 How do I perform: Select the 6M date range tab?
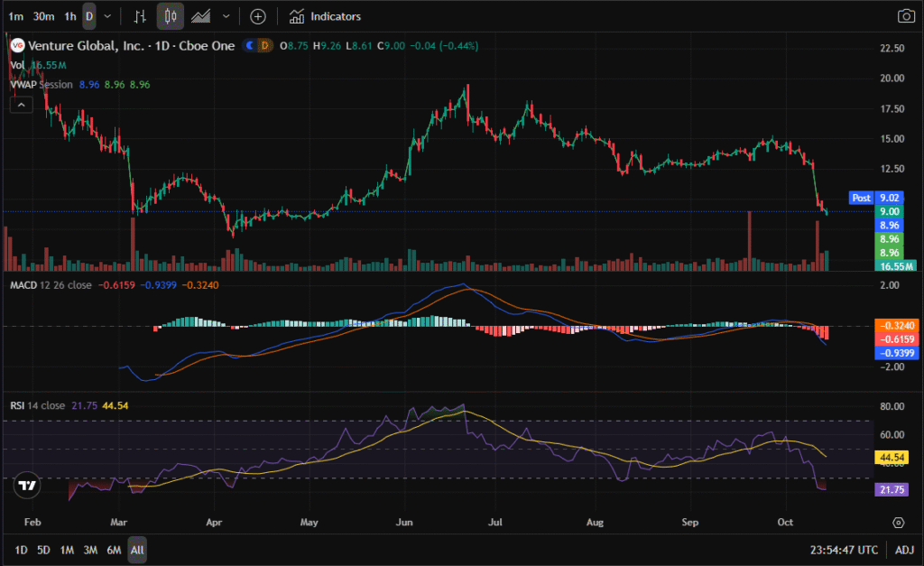pos(114,550)
